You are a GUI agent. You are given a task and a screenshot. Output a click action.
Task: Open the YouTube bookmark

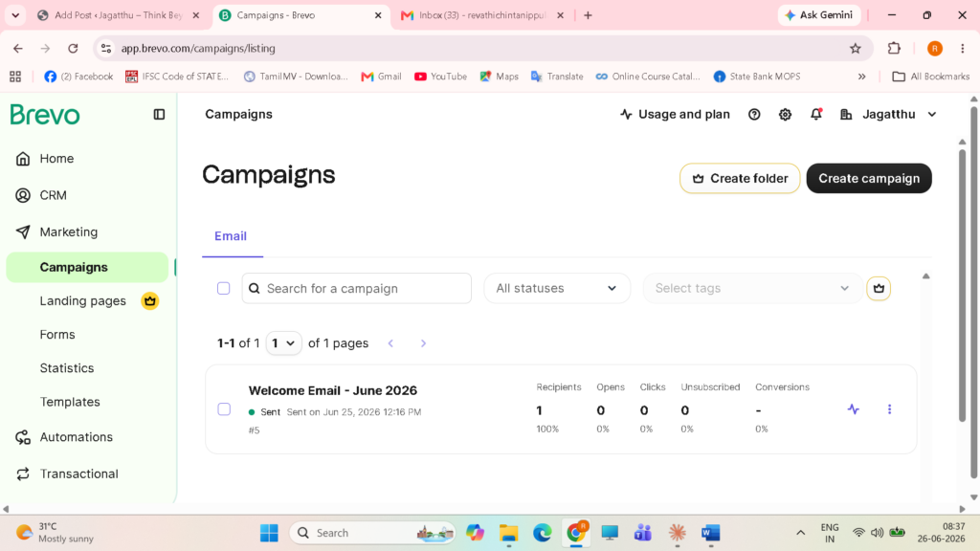440,77
